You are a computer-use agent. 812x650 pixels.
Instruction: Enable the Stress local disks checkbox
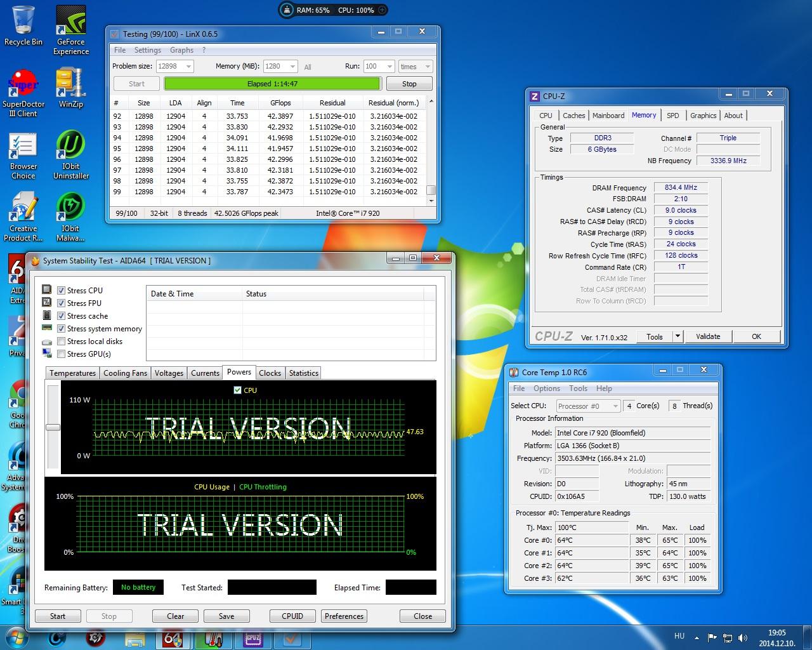(x=62, y=342)
